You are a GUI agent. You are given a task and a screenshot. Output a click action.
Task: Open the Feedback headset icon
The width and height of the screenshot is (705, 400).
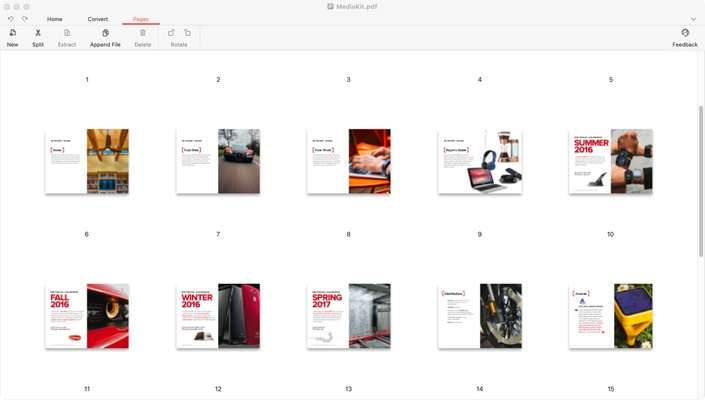pyautogui.click(x=685, y=33)
